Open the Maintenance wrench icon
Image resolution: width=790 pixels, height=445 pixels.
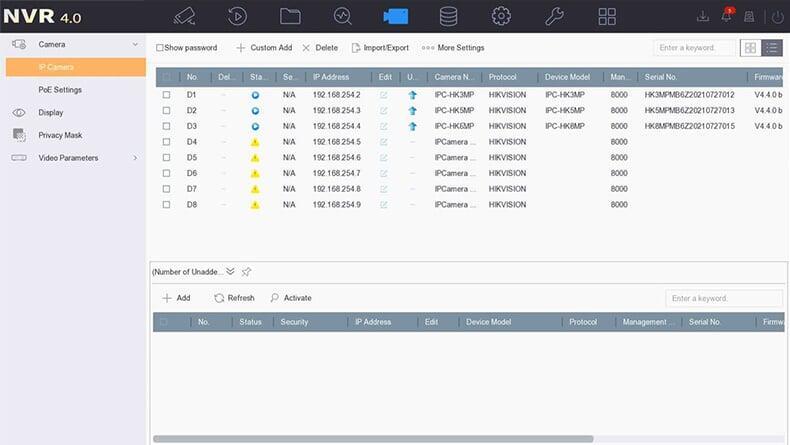tap(554, 16)
